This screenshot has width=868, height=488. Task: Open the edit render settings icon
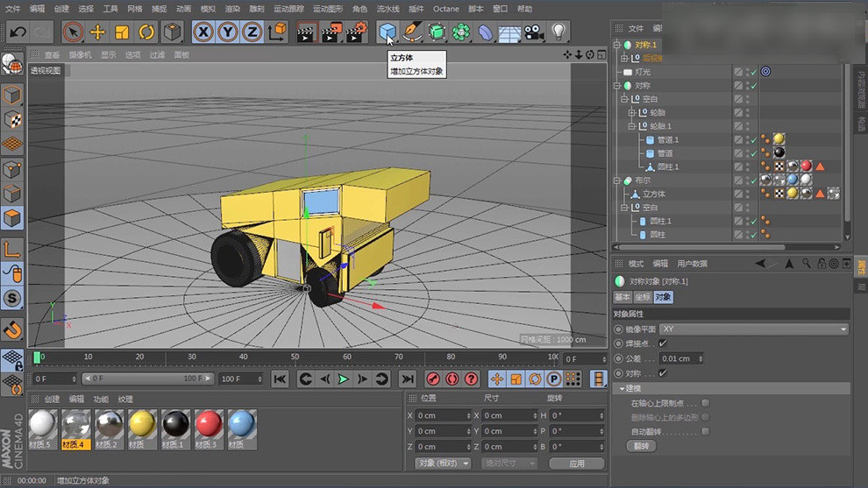[356, 32]
